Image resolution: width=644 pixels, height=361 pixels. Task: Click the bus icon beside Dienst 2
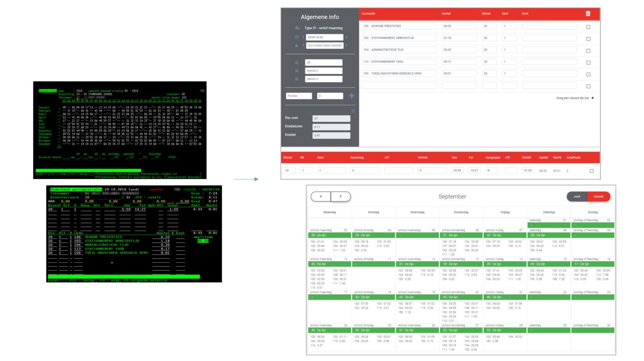coord(297,71)
